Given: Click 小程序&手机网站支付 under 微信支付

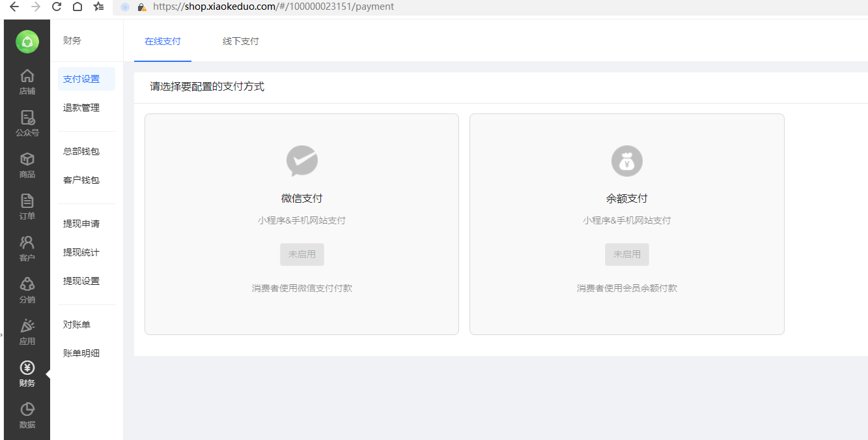Looking at the screenshot, I should (x=302, y=220).
